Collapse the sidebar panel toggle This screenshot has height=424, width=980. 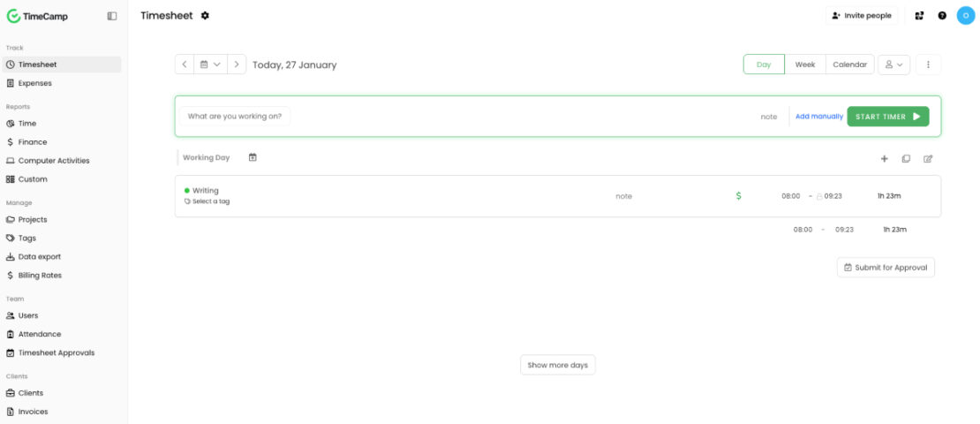click(112, 16)
